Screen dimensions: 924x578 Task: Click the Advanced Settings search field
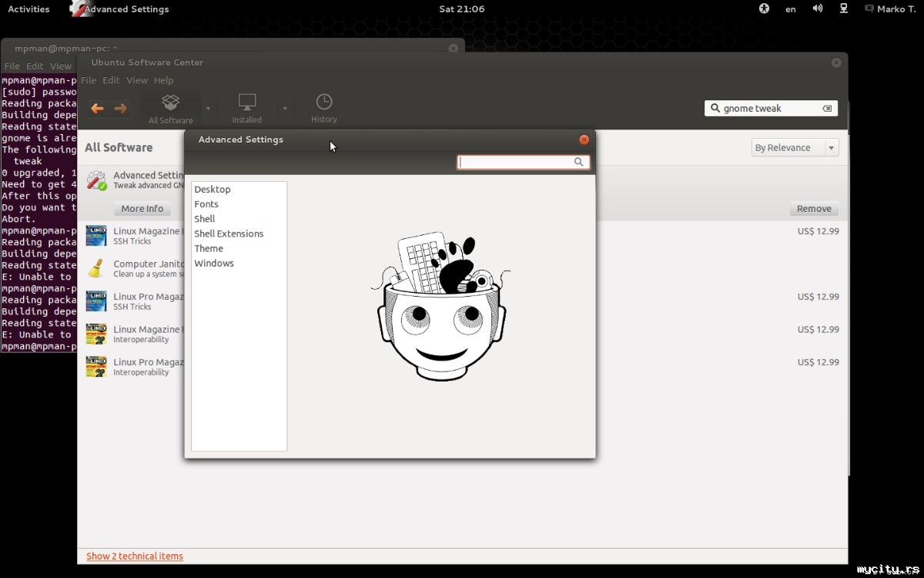click(x=516, y=163)
